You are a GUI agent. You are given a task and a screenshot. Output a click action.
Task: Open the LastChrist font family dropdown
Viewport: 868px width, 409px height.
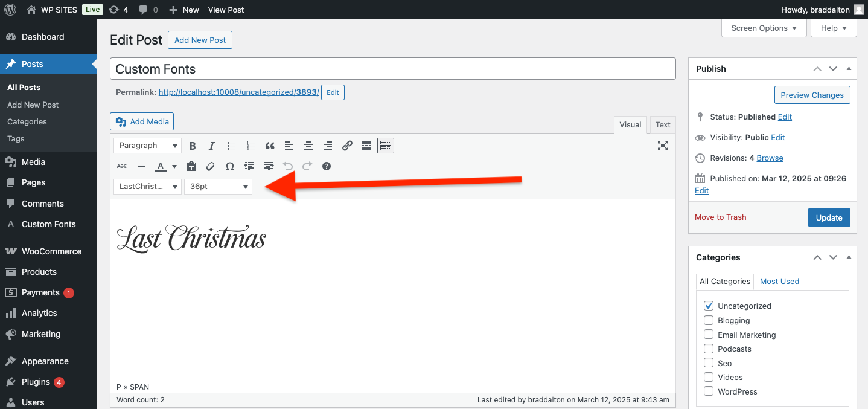tap(147, 187)
